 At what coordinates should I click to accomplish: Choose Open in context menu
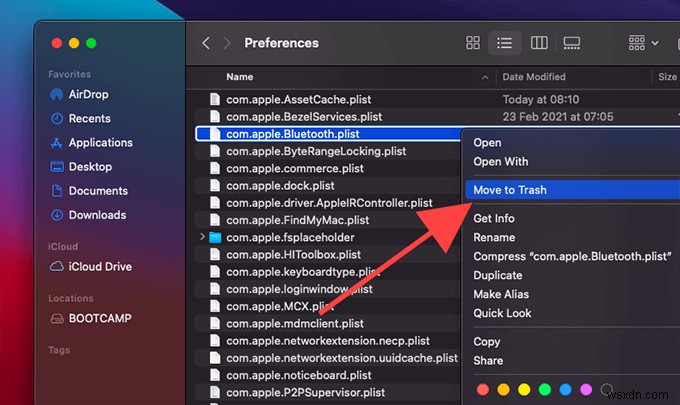coord(487,143)
